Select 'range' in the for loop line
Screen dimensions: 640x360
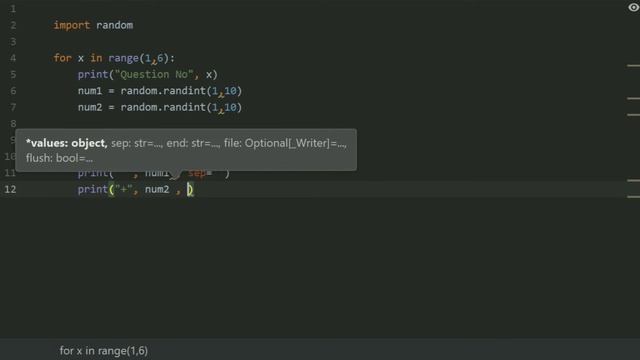click(x=124, y=58)
